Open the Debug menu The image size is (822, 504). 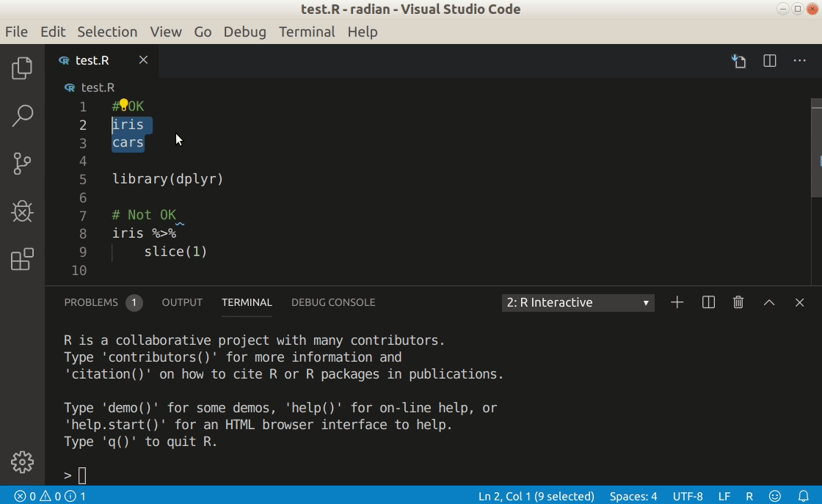click(x=245, y=32)
